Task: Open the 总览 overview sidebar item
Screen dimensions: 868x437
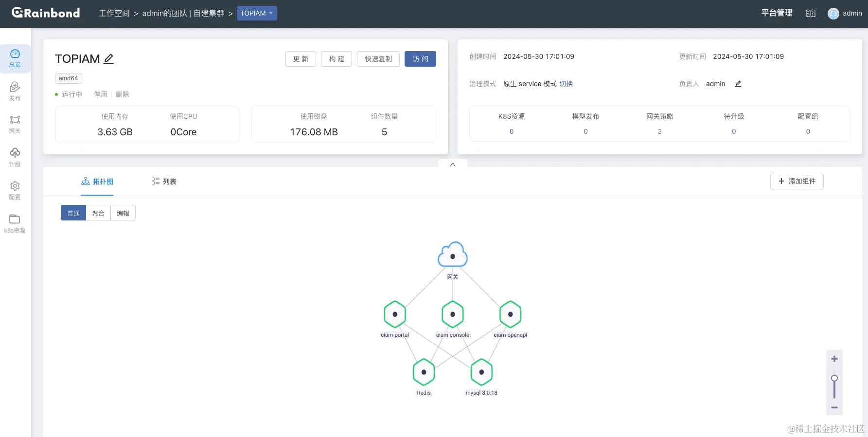Action: 15,58
